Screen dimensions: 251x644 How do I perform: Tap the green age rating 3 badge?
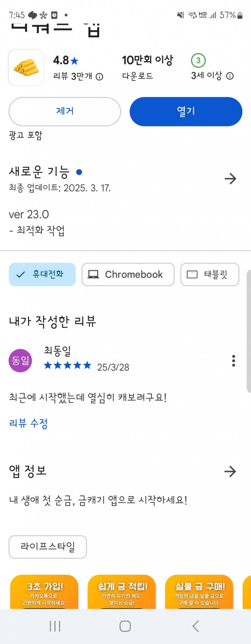(198, 61)
